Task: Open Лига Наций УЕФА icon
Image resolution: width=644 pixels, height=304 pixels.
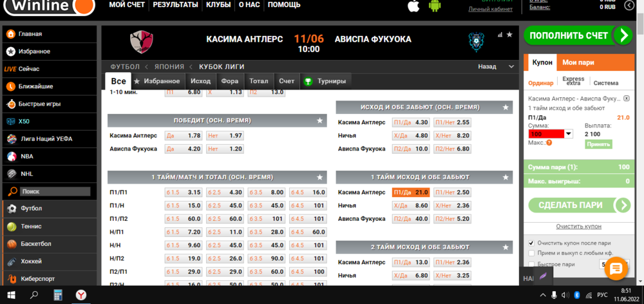Action: [x=12, y=139]
